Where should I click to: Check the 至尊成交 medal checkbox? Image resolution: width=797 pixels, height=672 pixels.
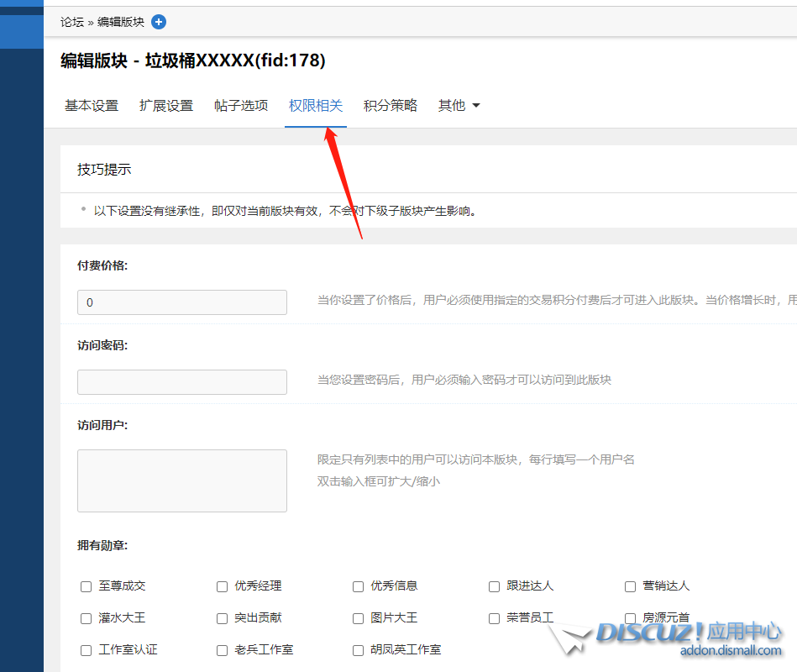[x=86, y=586]
